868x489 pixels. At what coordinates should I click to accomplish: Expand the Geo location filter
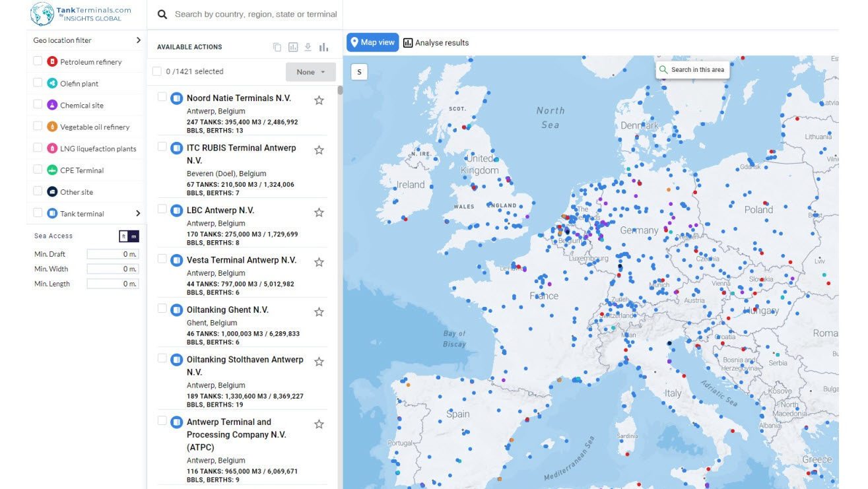tap(138, 40)
